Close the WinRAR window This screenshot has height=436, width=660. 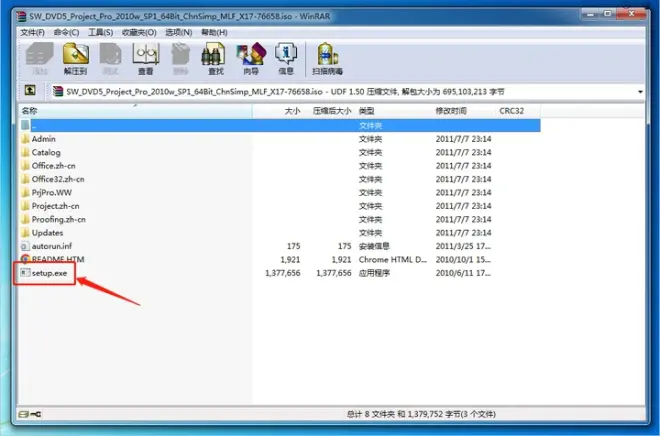(631, 14)
